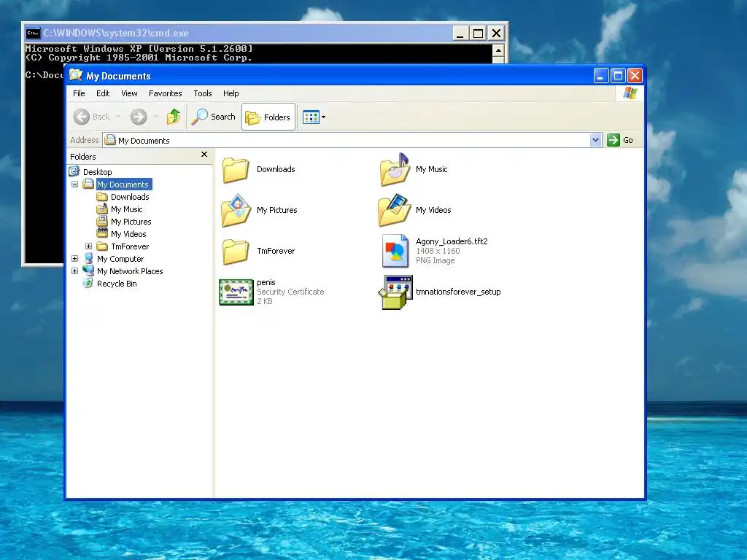This screenshot has width=747, height=560.
Task: Select Downloads in the folder tree
Action: tap(130, 197)
